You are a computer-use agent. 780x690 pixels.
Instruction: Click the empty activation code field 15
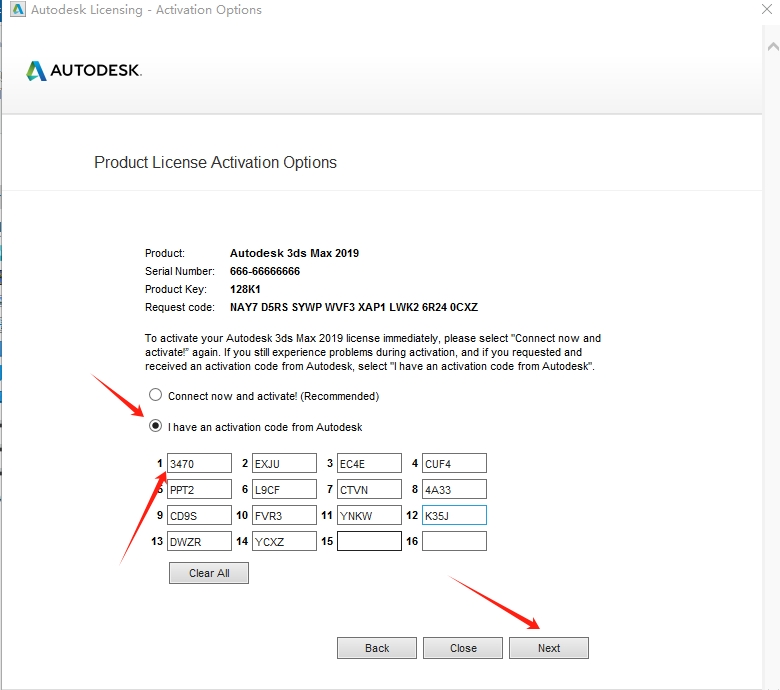click(x=369, y=541)
